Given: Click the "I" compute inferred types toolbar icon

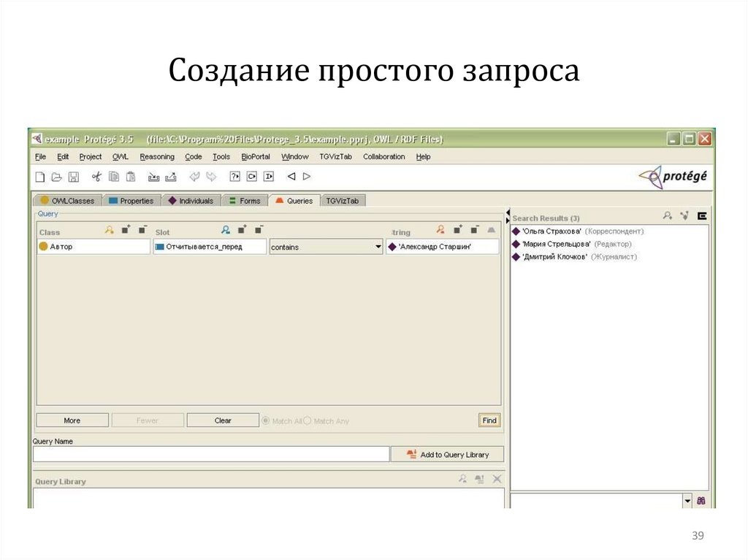Looking at the screenshot, I should (269, 177).
